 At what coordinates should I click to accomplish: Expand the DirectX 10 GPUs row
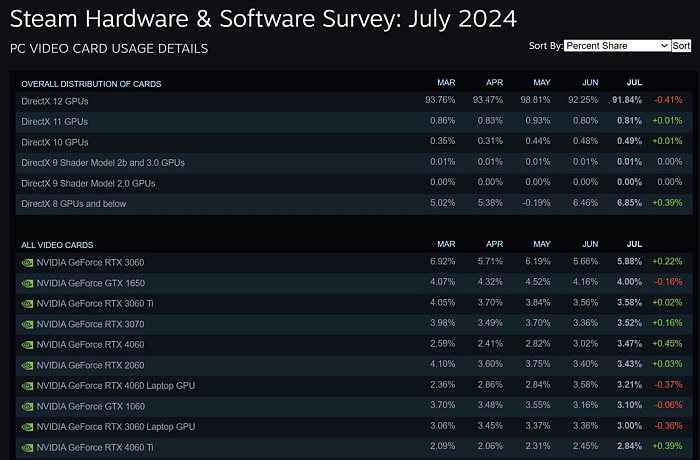(x=354, y=142)
